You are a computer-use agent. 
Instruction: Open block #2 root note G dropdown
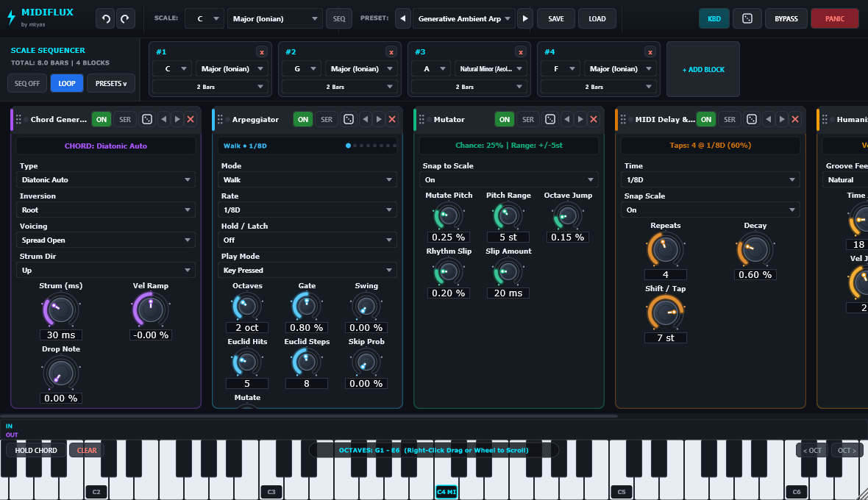coord(301,69)
